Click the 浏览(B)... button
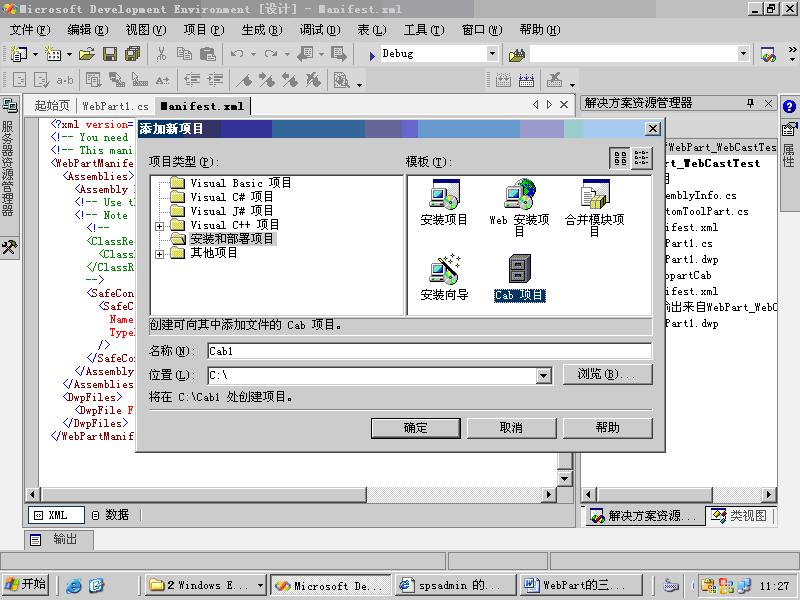This screenshot has width=800, height=600. click(607, 374)
